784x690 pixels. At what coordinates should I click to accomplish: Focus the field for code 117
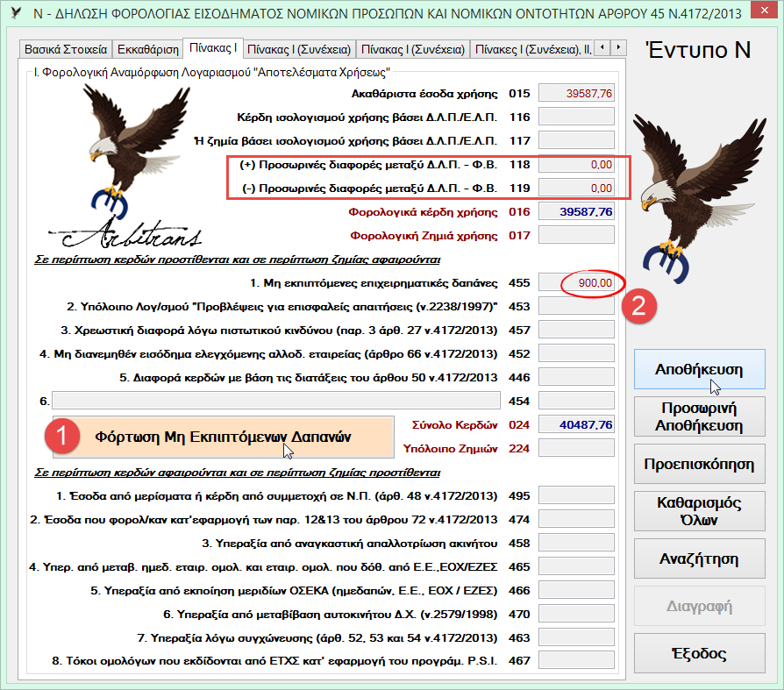(576, 140)
